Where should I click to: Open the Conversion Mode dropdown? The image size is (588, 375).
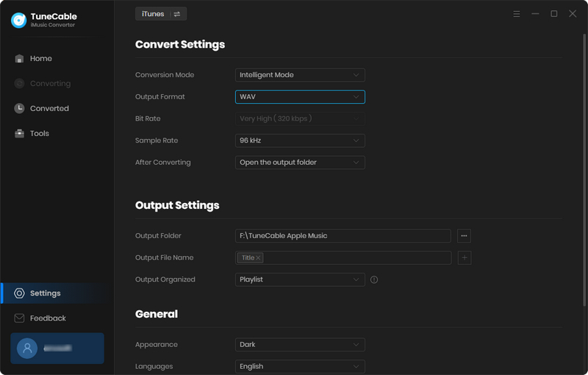(x=300, y=75)
